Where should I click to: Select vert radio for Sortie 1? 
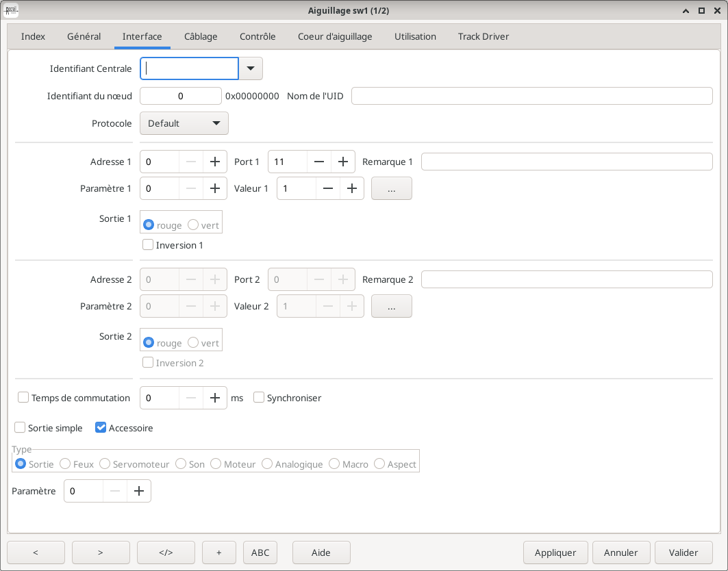pos(193,225)
